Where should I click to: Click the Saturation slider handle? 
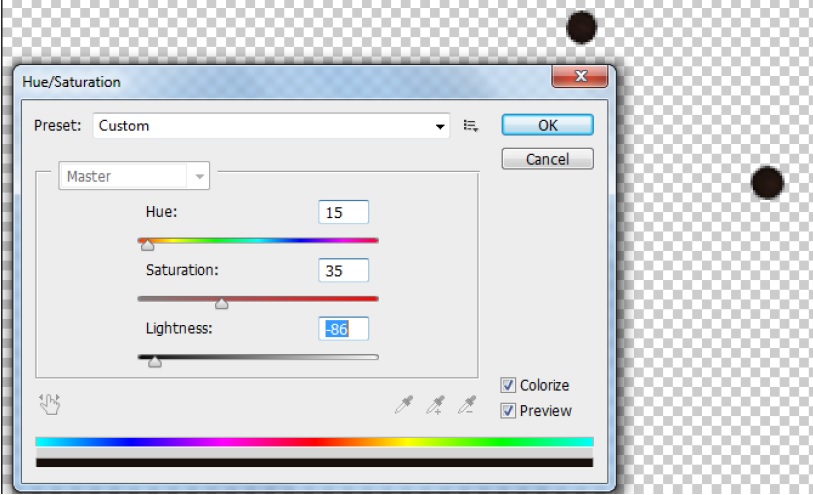point(222,303)
